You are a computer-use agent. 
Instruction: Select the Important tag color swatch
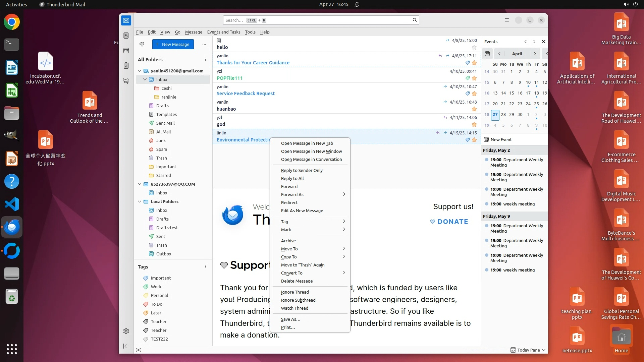(146, 278)
